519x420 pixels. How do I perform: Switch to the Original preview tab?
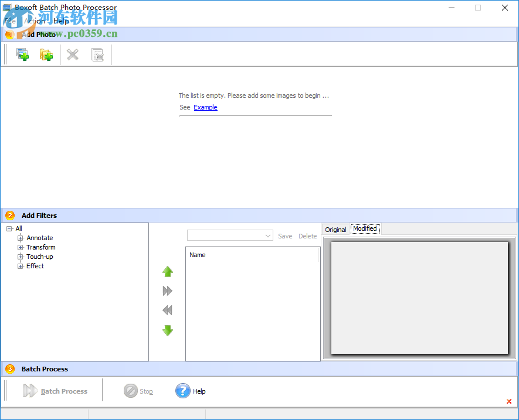tap(335, 229)
